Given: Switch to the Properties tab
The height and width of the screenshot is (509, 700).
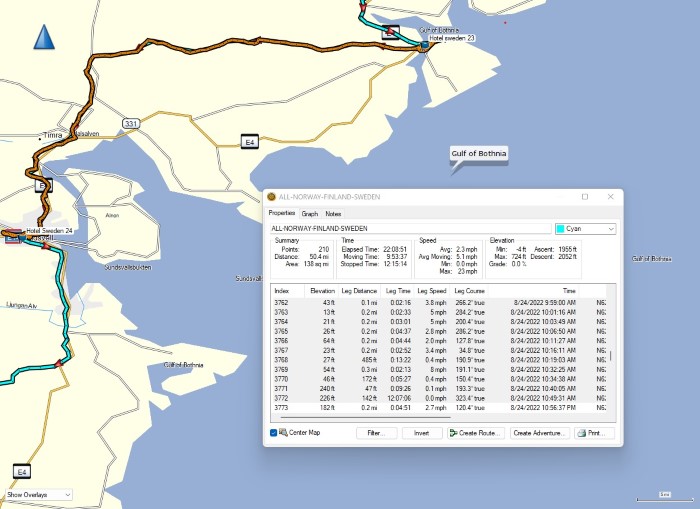Looking at the screenshot, I should point(282,213).
